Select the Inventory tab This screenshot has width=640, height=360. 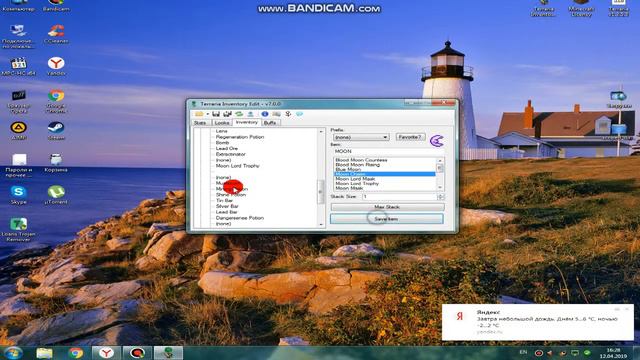click(247, 122)
